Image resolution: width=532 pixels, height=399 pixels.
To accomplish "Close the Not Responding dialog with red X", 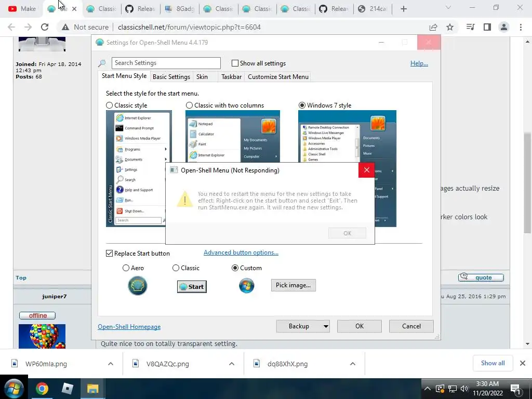I will (366, 170).
